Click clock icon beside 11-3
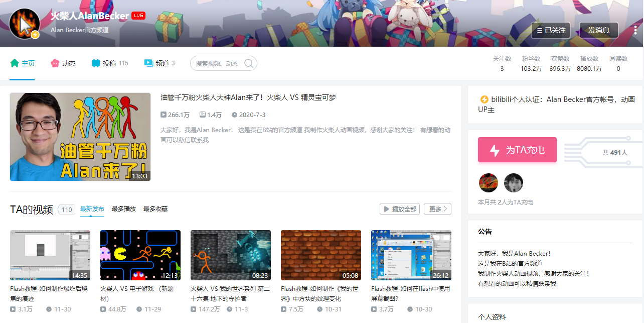This screenshot has width=644, height=323. [x=229, y=309]
